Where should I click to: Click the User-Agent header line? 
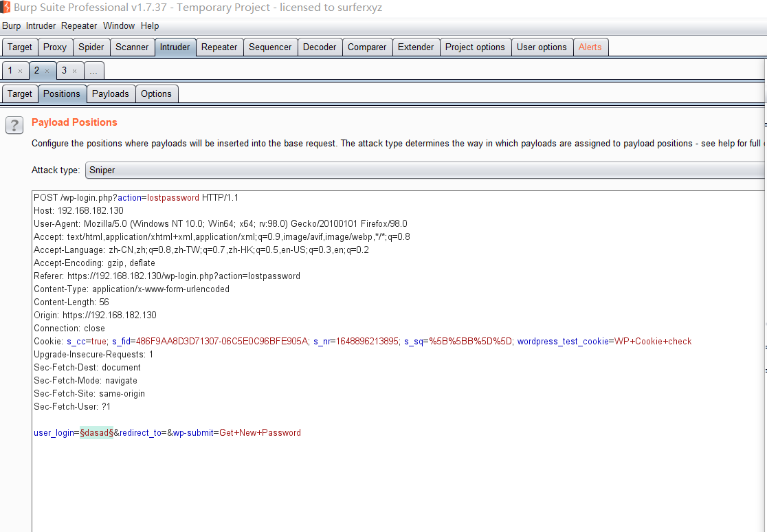click(x=221, y=223)
